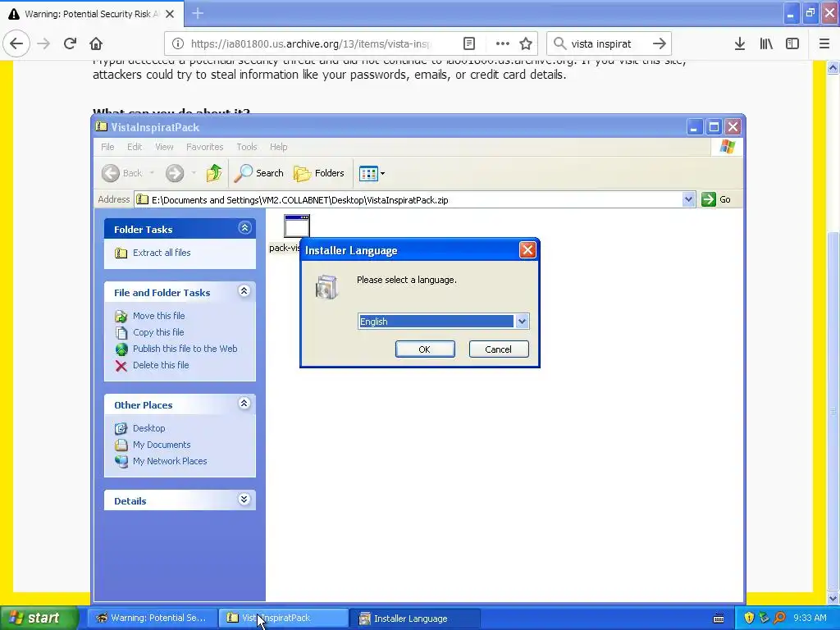This screenshot has width=840, height=630.
Task: Show Firefox sidebars
Action: tap(792, 44)
